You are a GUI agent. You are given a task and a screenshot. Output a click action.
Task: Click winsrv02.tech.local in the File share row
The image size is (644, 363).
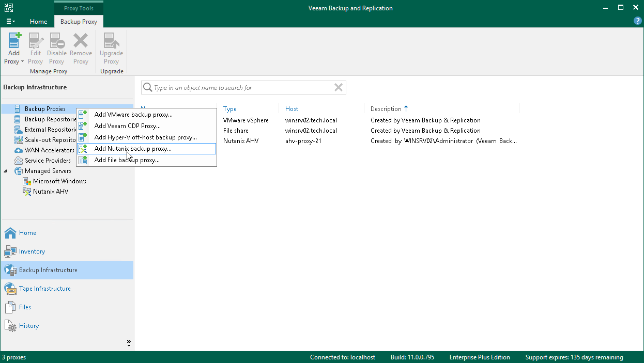point(311,131)
